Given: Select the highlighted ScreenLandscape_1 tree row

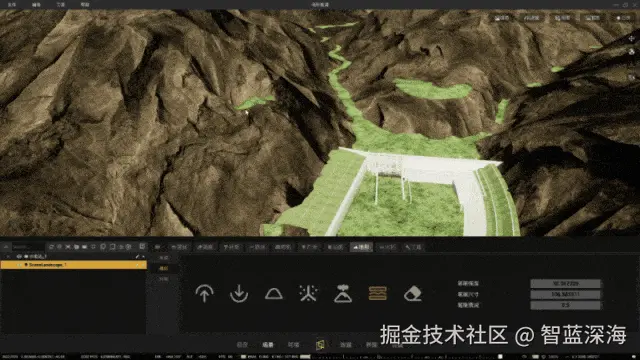Looking at the screenshot, I should click(x=73, y=265).
